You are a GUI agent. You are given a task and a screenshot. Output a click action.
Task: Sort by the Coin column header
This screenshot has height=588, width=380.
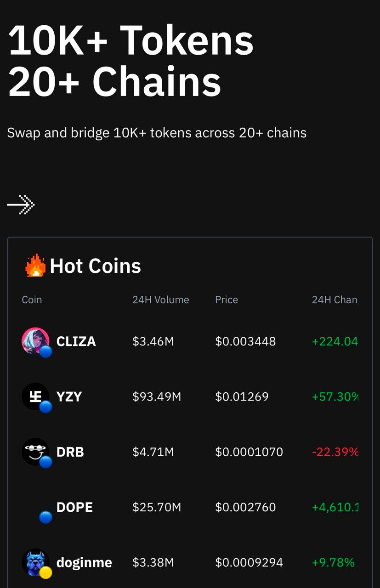pyautogui.click(x=32, y=300)
